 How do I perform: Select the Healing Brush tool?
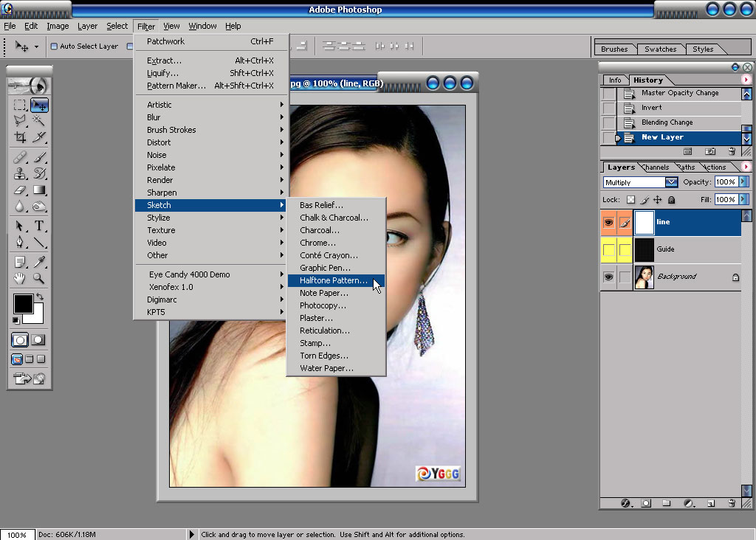coord(19,157)
